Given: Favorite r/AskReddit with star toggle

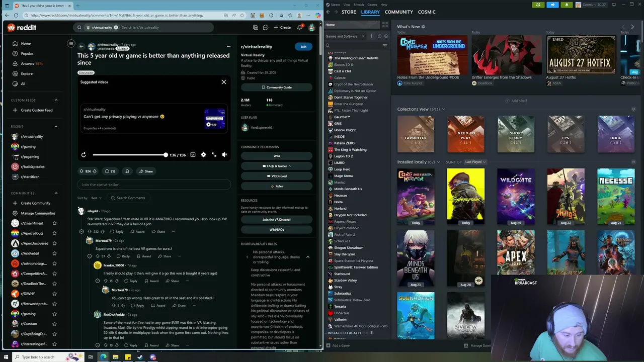Looking at the screenshot, I should tap(54, 253).
